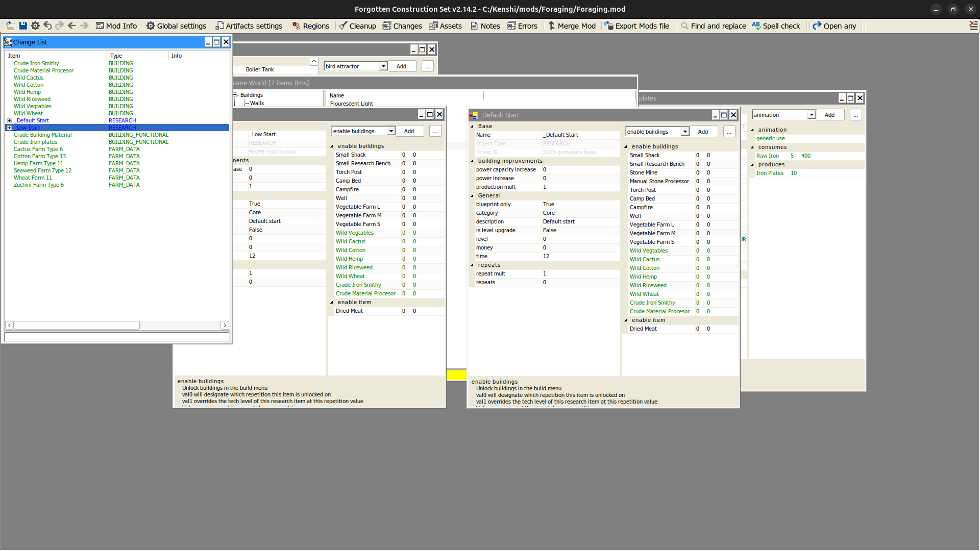Image resolution: width=980 pixels, height=551 pixels.
Task: Click the ellipsis button in _Default Start window
Action: tap(729, 132)
